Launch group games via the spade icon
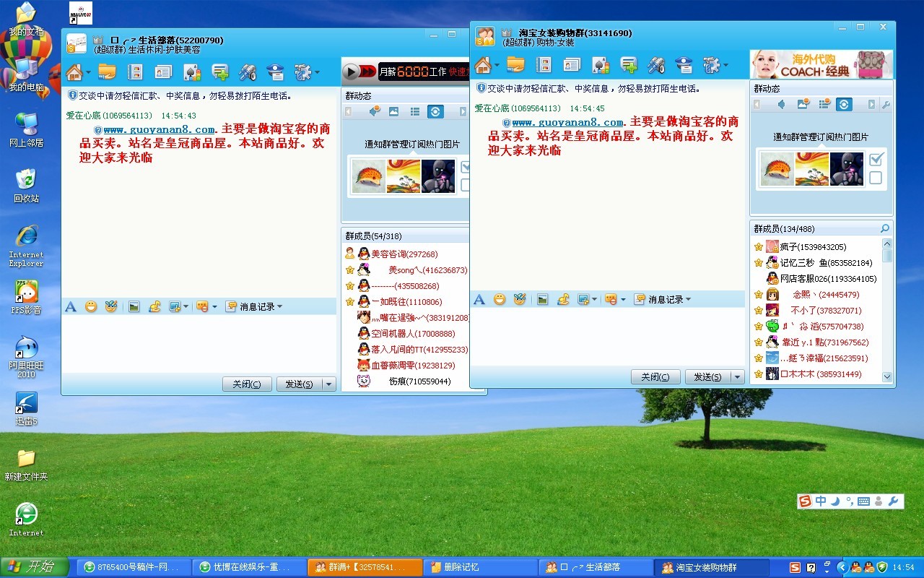The height and width of the screenshot is (578, 924). click(599, 64)
